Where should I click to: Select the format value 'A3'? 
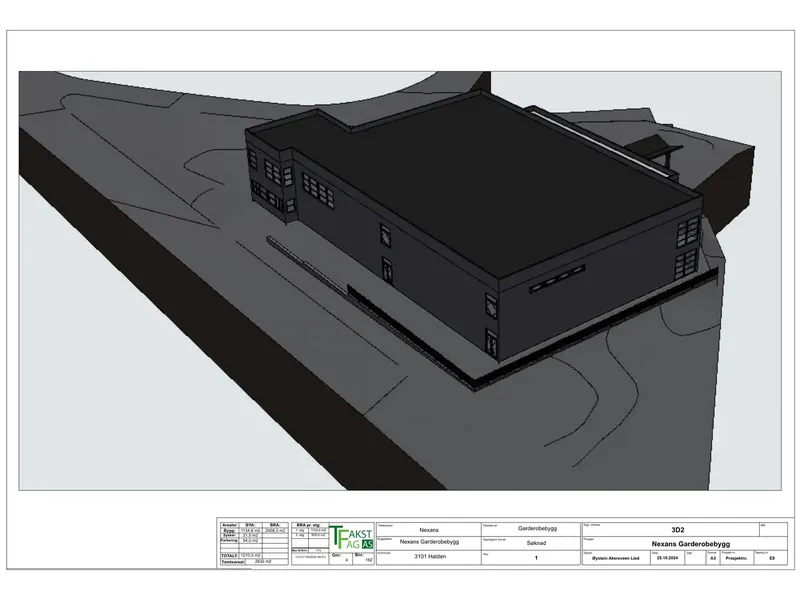coord(713,558)
